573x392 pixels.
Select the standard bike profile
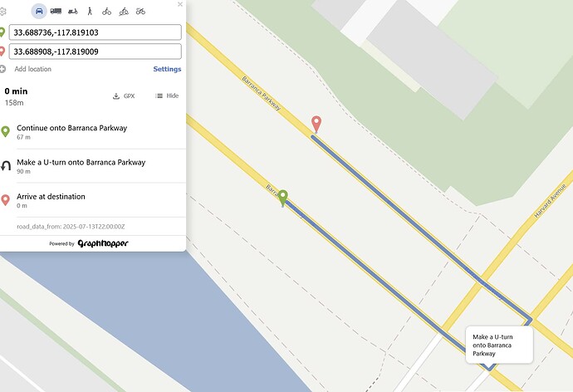click(106, 11)
